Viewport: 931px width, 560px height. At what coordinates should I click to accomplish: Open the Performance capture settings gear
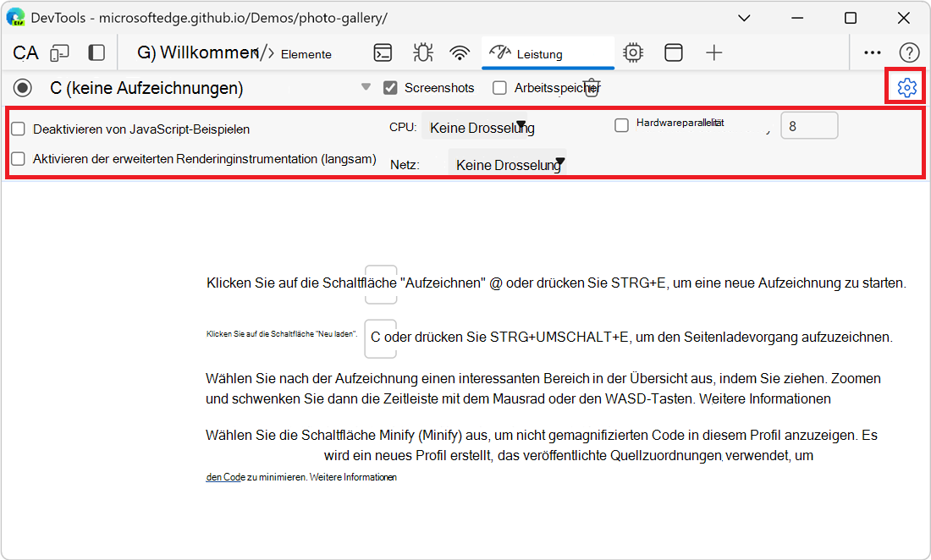(x=905, y=86)
